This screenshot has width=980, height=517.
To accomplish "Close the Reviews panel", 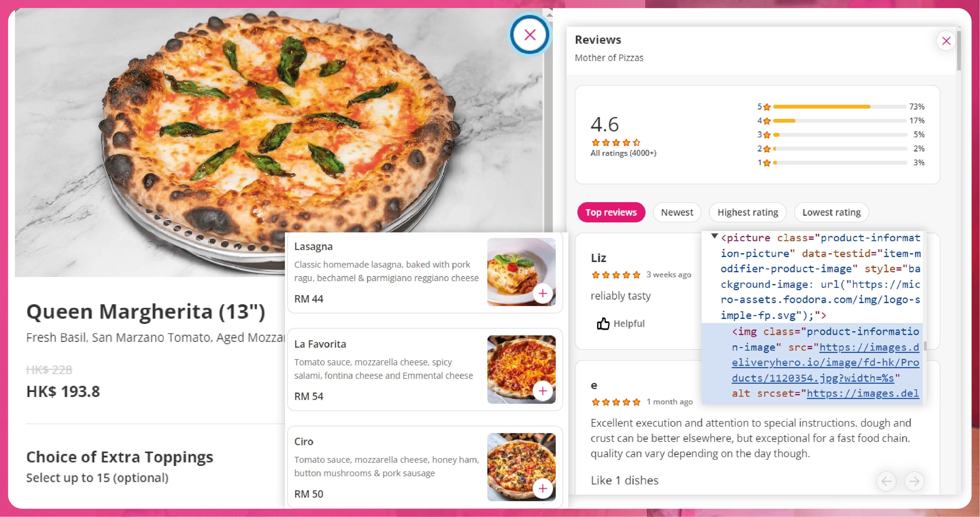I will [x=946, y=41].
